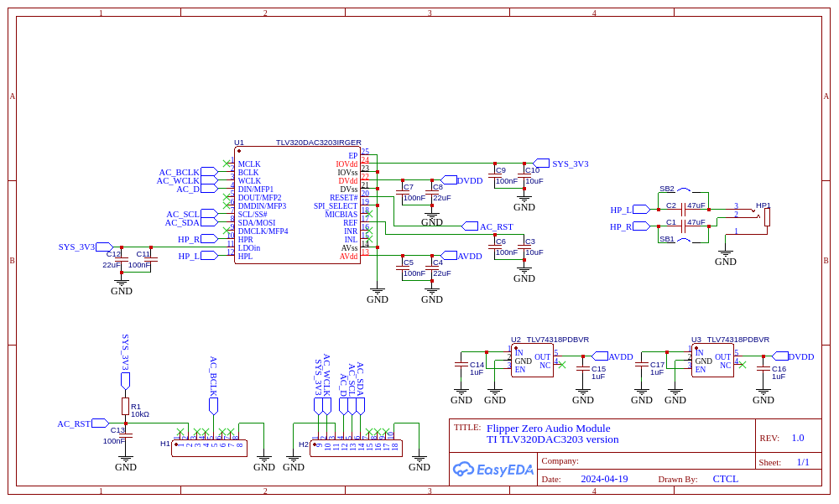Image resolution: width=839 pixels, height=504 pixels.
Task: Click the drawn-by value 'CTCL'
Action: click(x=726, y=479)
